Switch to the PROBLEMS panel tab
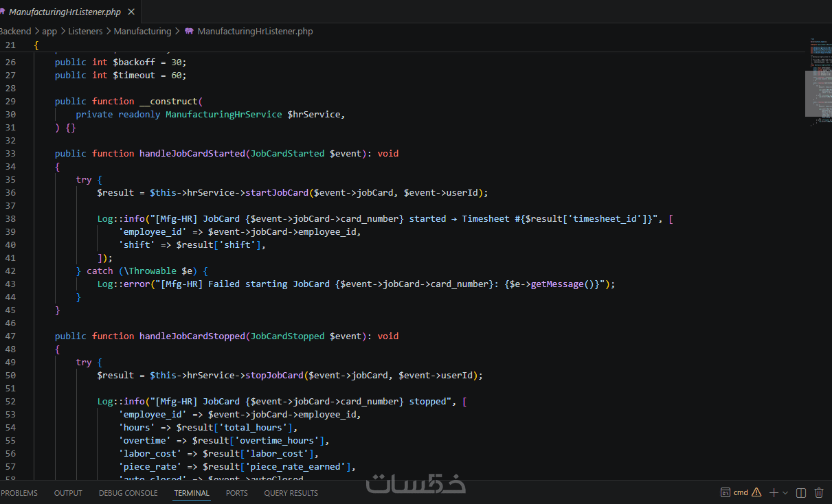The image size is (832, 504). (19, 493)
